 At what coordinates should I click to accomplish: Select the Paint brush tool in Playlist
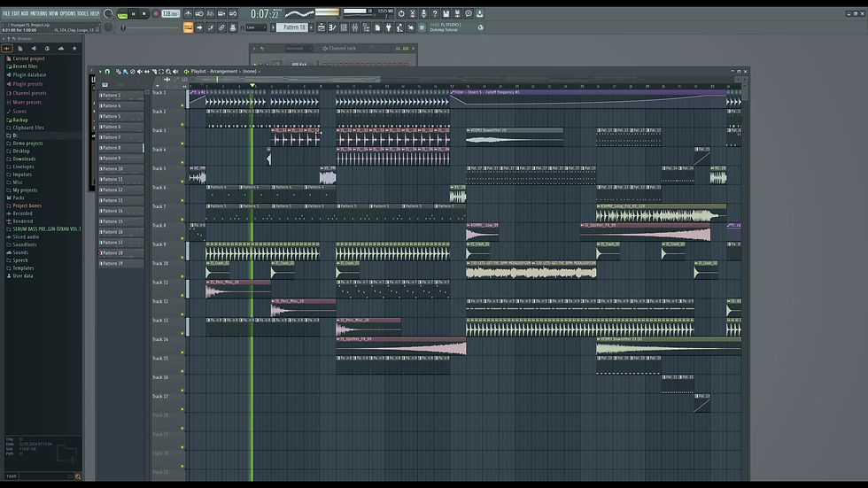coord(125,72)
